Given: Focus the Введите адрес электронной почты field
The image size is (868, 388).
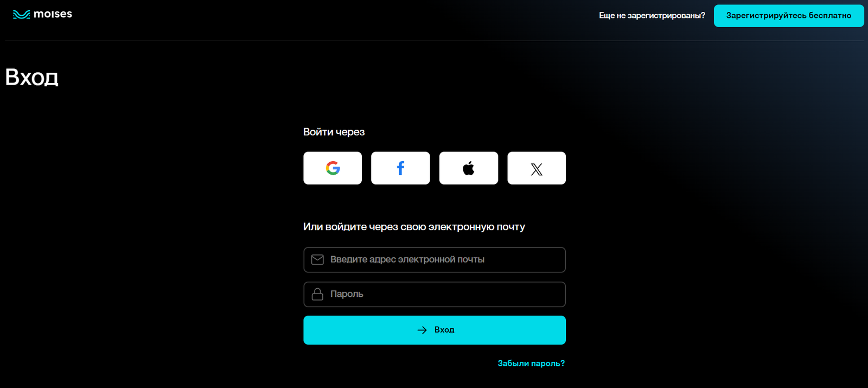Looking at the screenshot, I should pos(423,260).
